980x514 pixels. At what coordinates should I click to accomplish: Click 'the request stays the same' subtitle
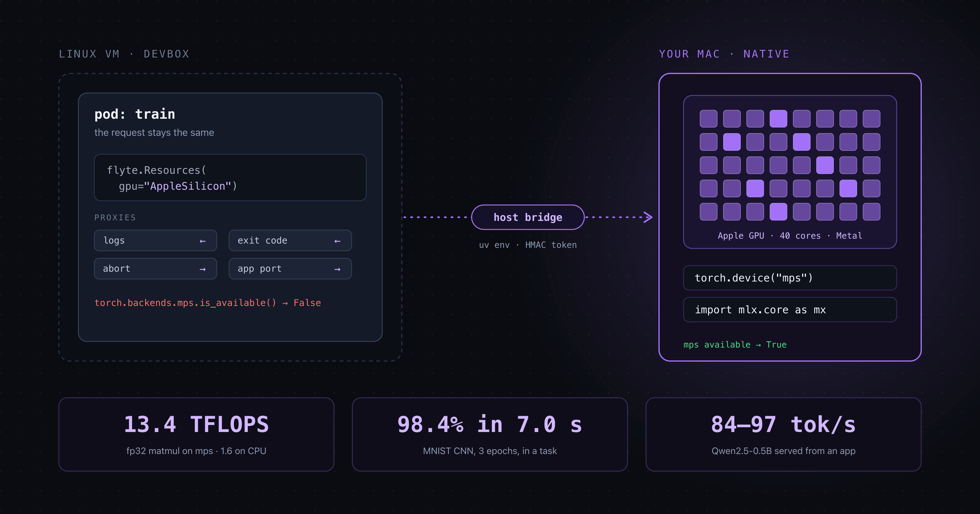(x=154, y=133)
